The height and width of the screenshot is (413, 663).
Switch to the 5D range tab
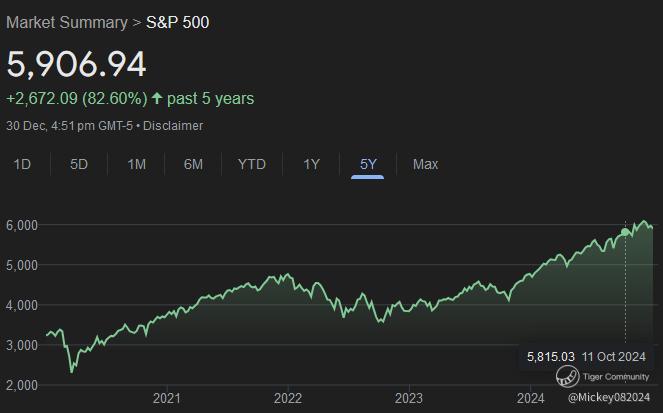pos(79,164)
